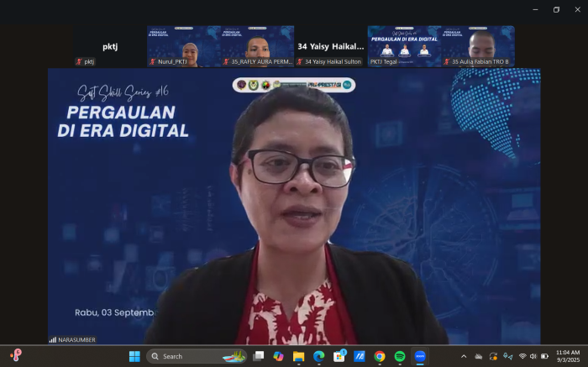Viewport: 588px width, 367px height.
Task: Open Spotify from the taskbar
Action: [400, 356]
